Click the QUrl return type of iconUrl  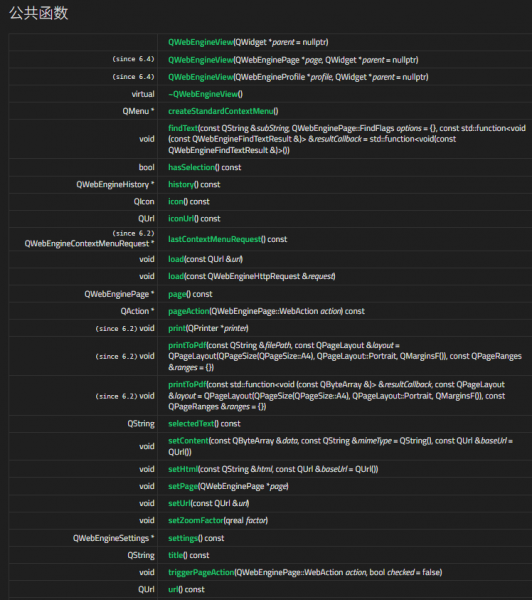pyautogui.click(x=146, y=218)
